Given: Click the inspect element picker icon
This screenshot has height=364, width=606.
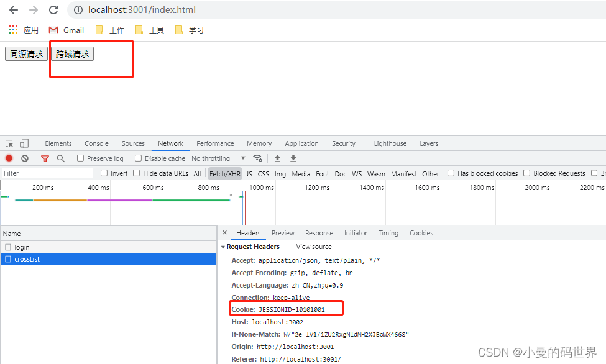Looking at the screenshot, I should (x=9, y=143).
